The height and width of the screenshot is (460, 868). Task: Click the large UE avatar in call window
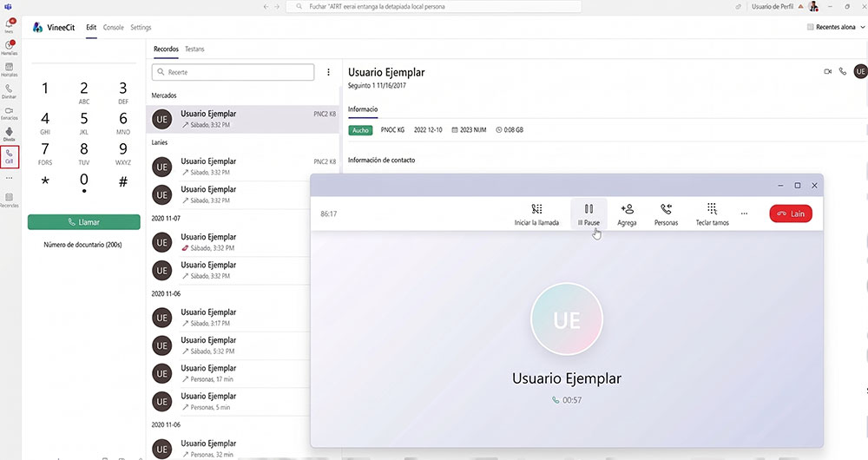tap(566, 319)
